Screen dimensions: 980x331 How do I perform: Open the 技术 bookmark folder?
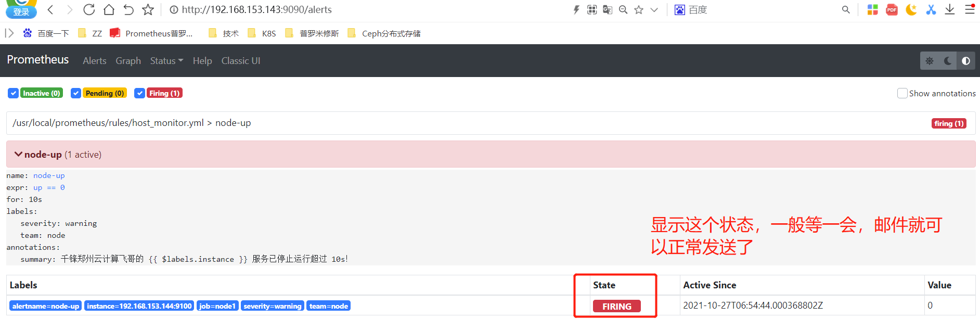tap(224, 33)
